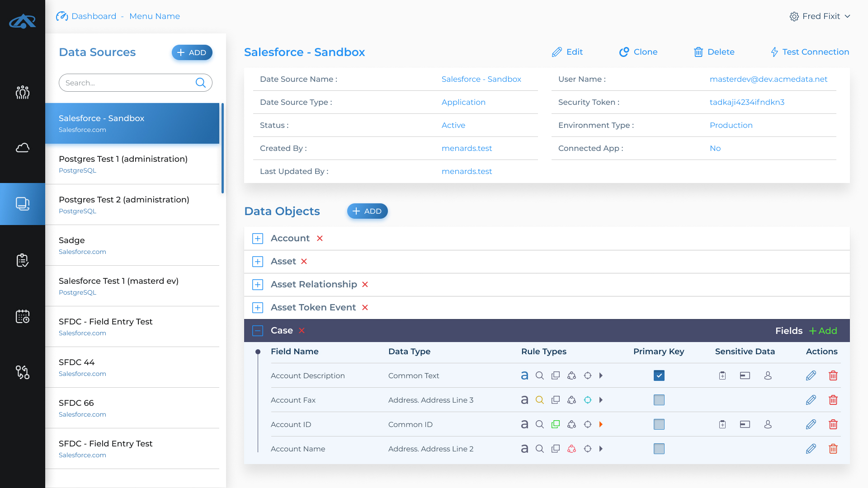Remove the Asset Relationship object with red X
Viewport: 868px width, 488px height.
[365, 285]
